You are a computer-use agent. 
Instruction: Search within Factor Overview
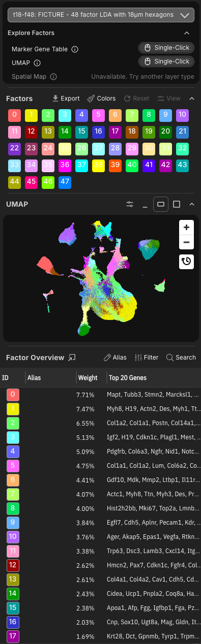coord(181,358)
